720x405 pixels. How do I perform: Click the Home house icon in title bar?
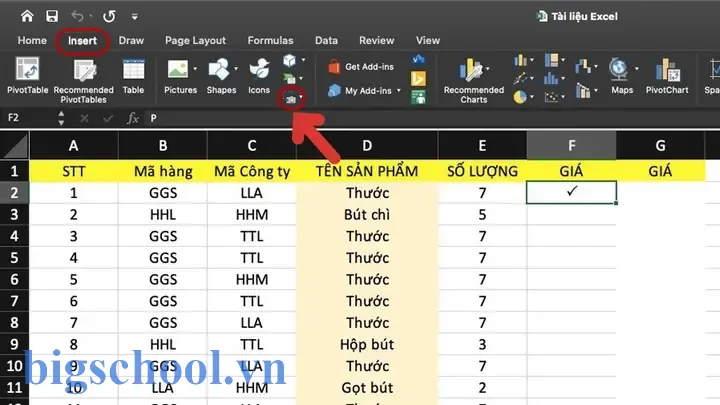tap(27, 17)
